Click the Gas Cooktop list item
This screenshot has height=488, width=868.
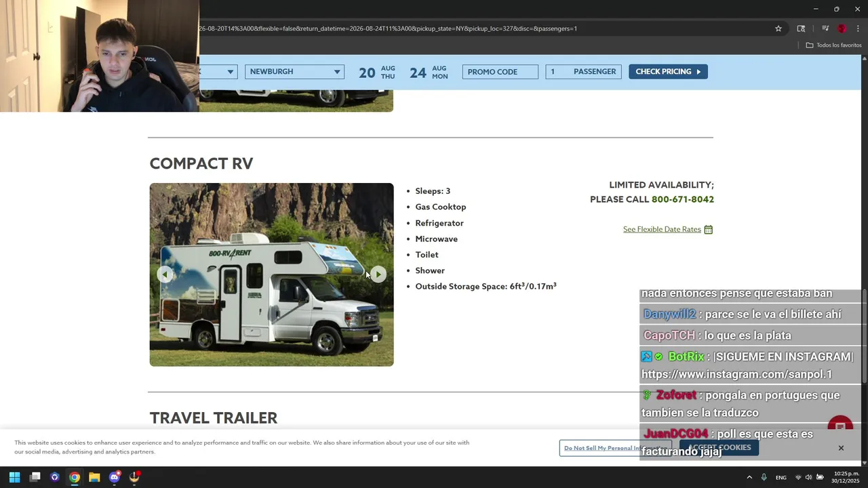pos(441,207)
